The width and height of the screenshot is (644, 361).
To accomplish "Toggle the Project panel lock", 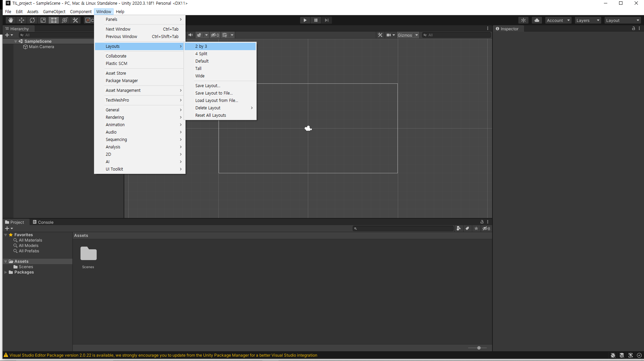I will pos(482,222).
